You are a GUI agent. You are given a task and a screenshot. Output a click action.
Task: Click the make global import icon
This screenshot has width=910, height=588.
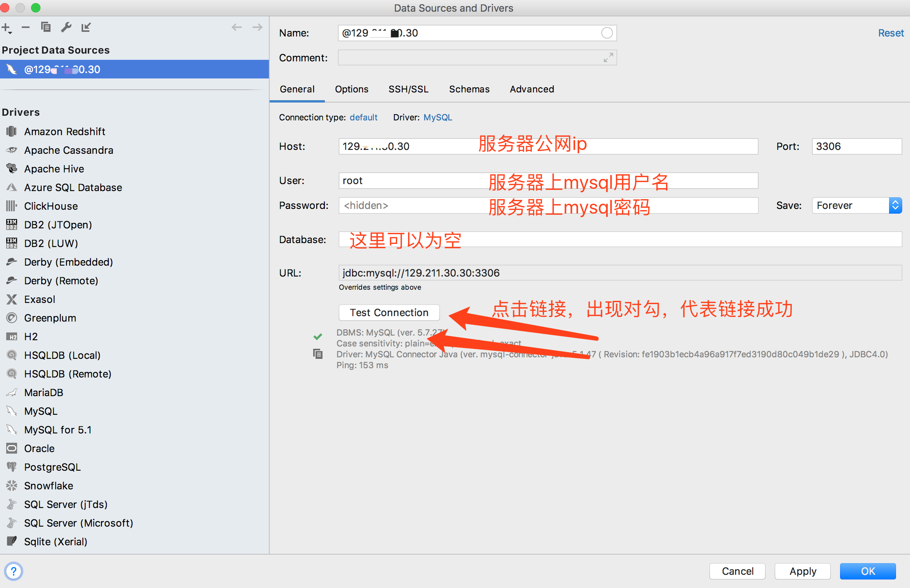coord(86,27)
